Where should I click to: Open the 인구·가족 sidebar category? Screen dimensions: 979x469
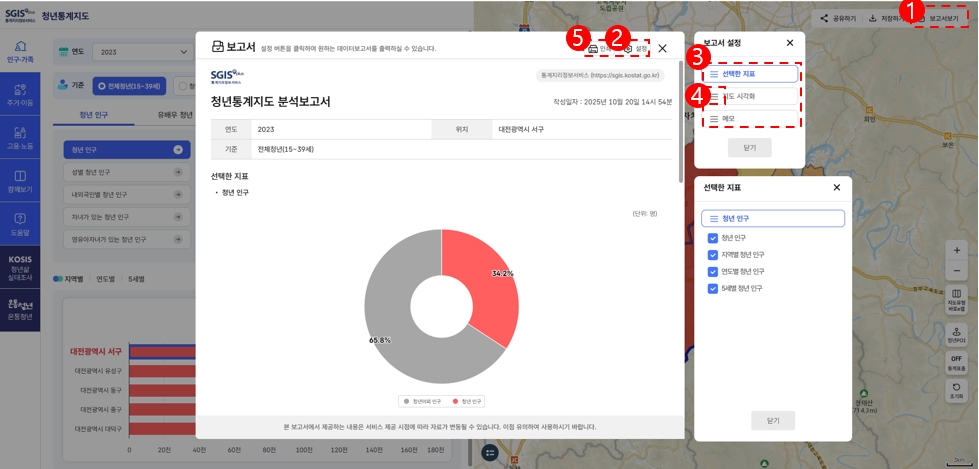(20, 52)
